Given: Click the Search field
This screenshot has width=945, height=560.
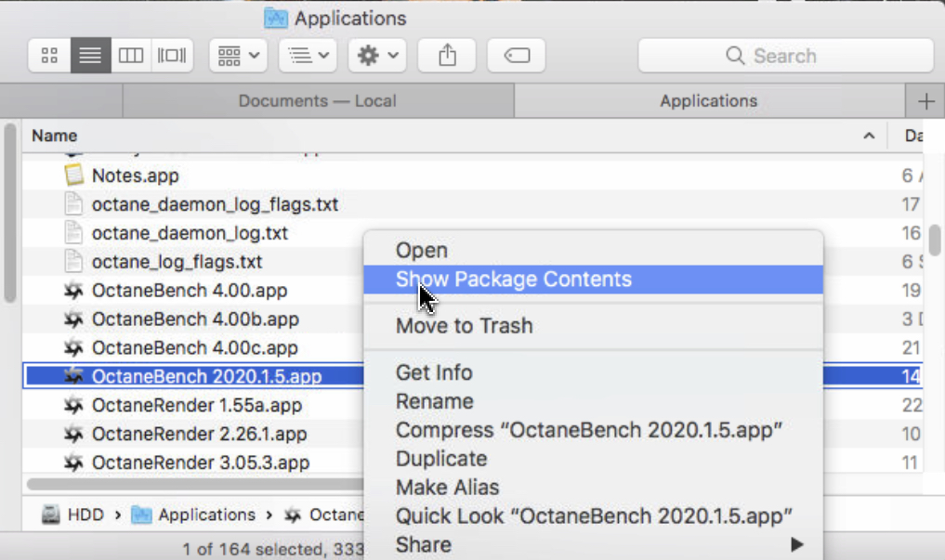Looking at the screenshot, I should (785, 56).
